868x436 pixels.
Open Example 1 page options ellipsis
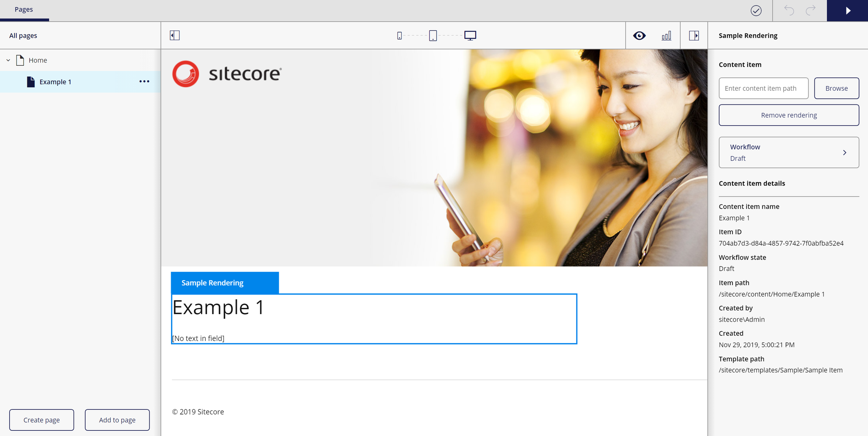(144, 81)
